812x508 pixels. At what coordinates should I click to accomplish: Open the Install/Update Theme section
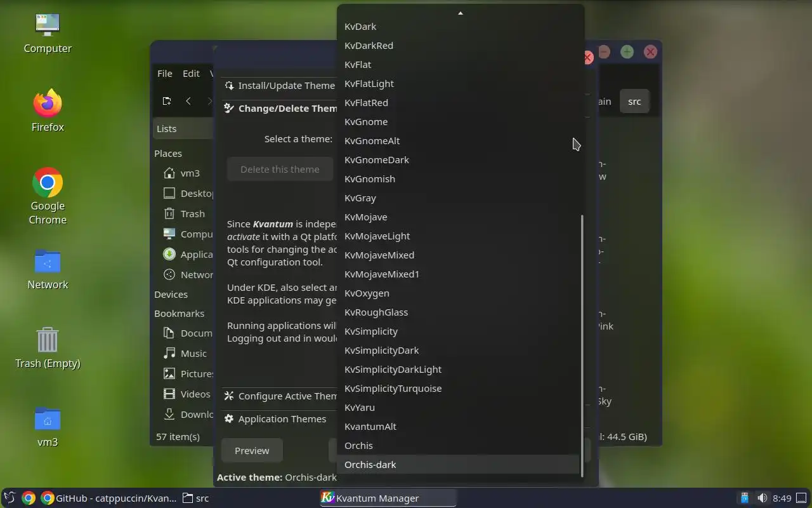click(x=280, y=86)
